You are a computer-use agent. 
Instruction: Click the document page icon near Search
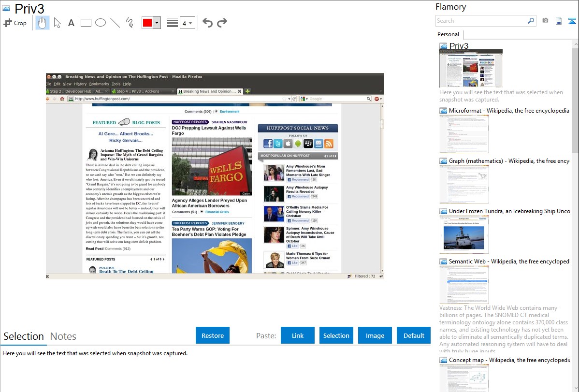[x=559, y=21]
